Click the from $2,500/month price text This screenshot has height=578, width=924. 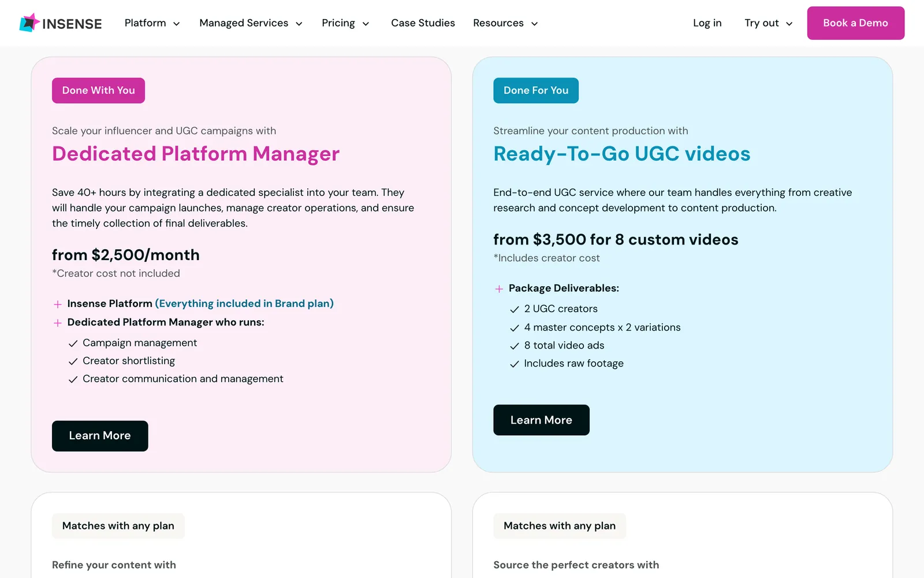pyautogui.click(x=126, y=255)
